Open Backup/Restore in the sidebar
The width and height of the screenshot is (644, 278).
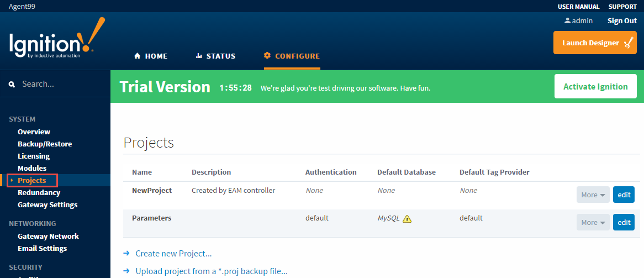45,144
